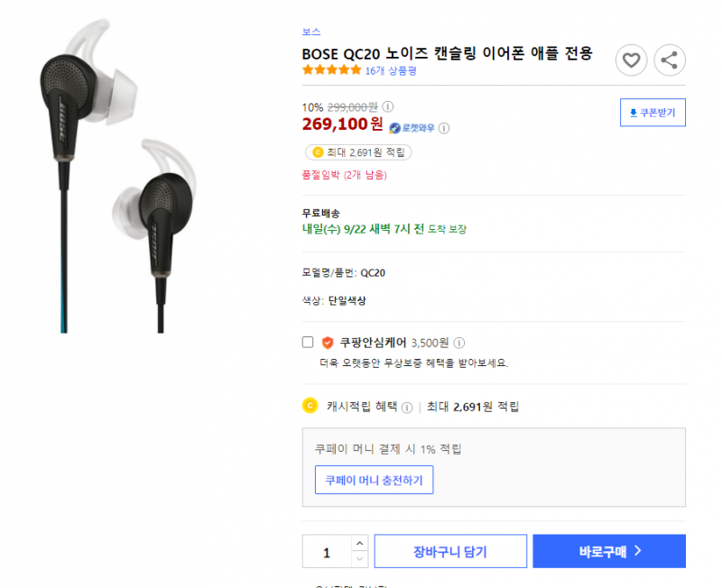The height and width of the screenshot is (588, 722).
Task: Click the 바로구매 buy now button
Action: coord(609,551)
